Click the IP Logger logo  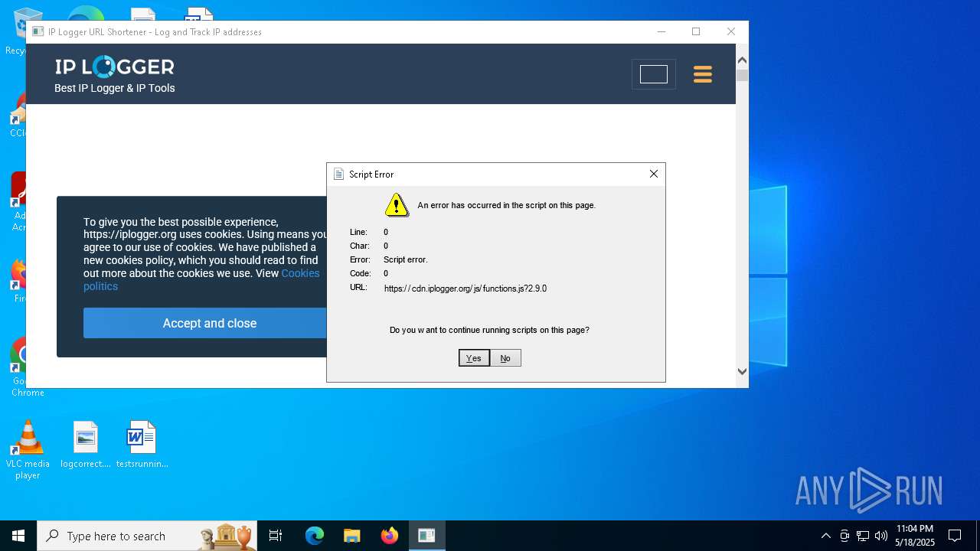[x=115, y=67]
